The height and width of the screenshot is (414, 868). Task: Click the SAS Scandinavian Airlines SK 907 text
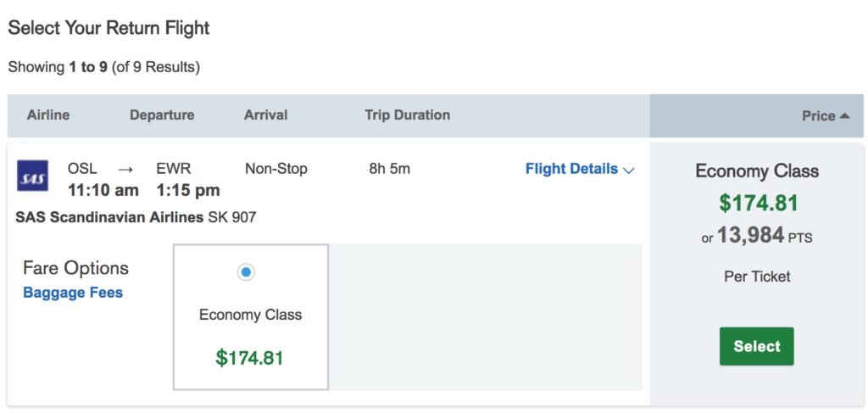pos(136,217)
